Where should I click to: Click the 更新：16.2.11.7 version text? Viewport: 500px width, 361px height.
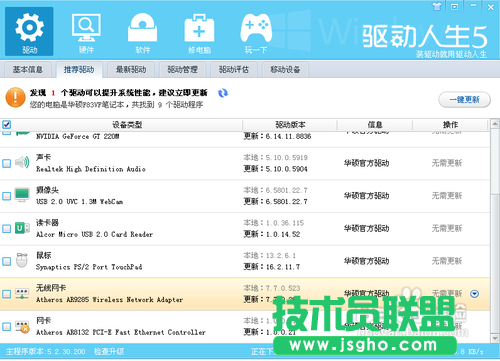tap(272, 267)
